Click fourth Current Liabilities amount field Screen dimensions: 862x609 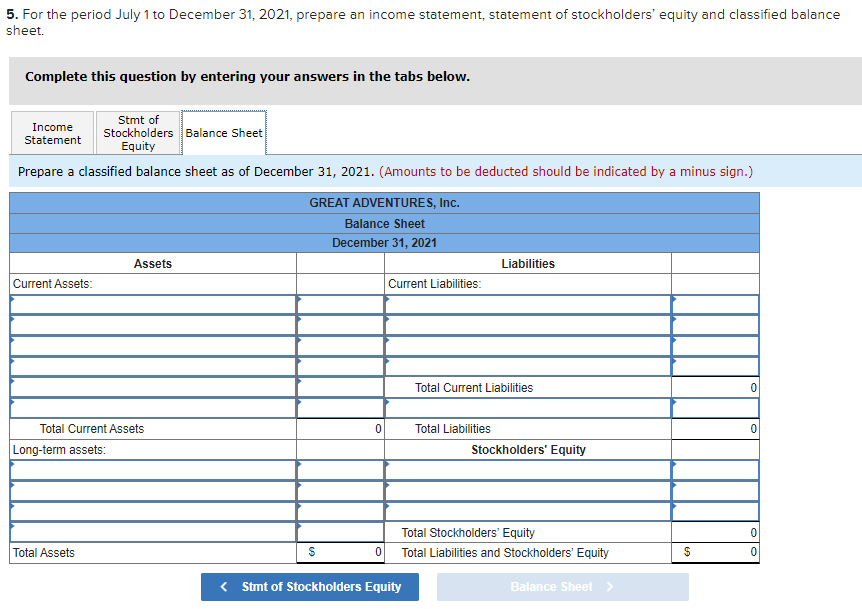pyautogui.click(x=715, y=367)
